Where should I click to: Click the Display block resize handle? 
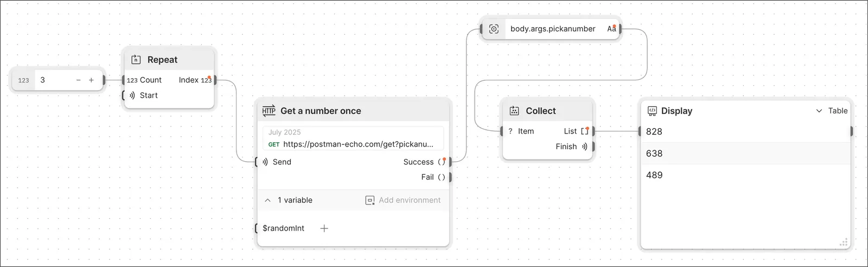844,243
